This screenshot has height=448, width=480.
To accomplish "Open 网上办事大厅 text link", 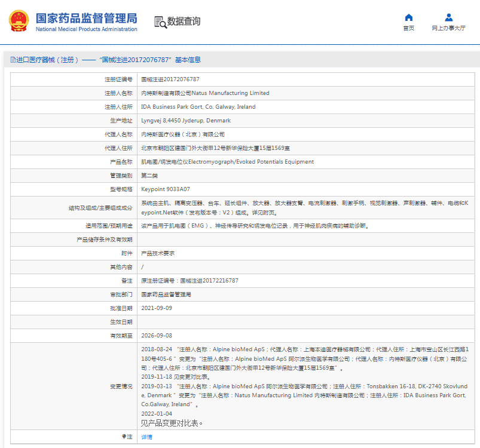I will [x=448, y=28].
